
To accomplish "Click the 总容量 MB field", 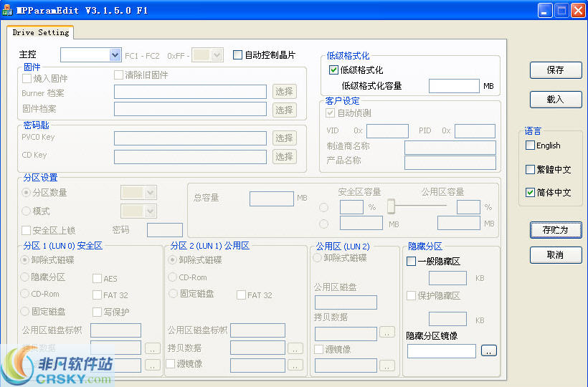I will (272, 199).
